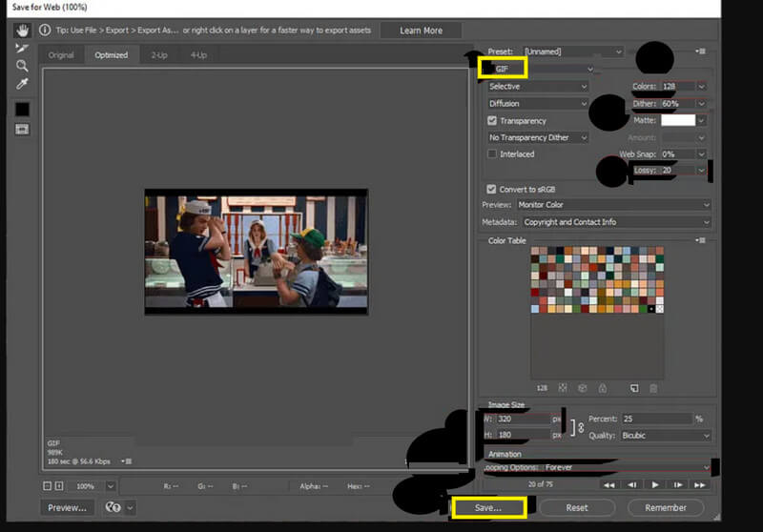Switch to the 4-Up tab

pyautogui.click(x=198, y=55)
